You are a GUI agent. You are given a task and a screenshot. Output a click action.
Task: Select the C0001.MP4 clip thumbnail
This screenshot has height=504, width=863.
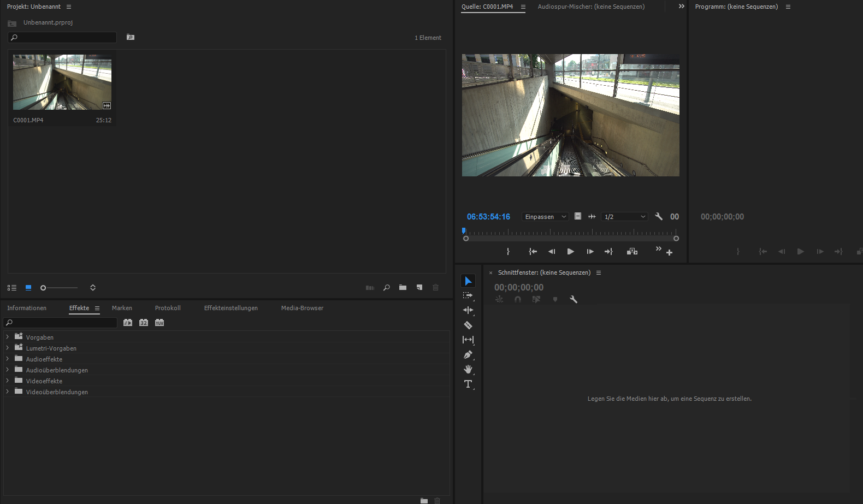point(62,82)
